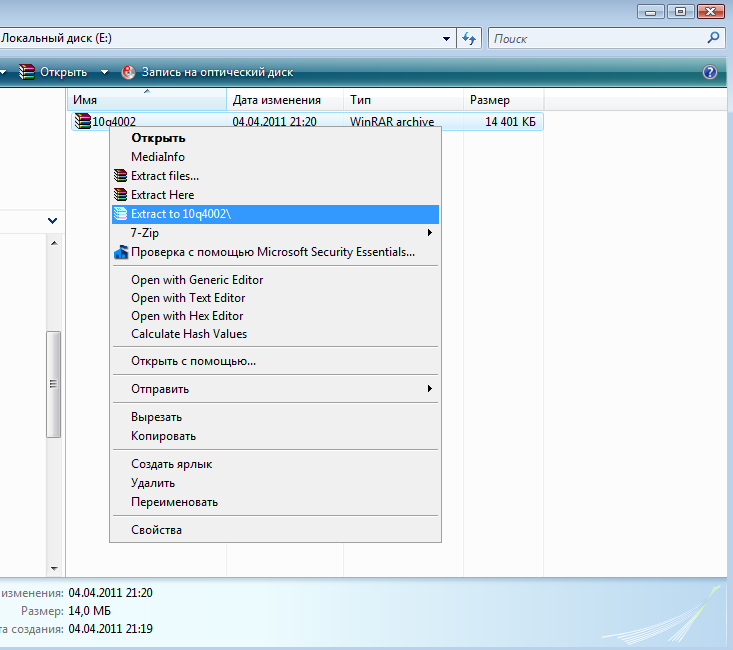Expand the Отправить submenu arrow
Screen dimensions: 733x650
[430, 389]
